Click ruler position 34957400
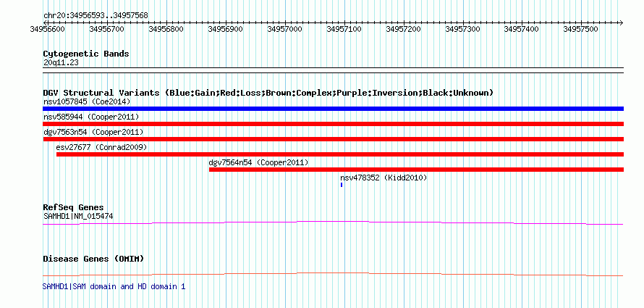This screenshot has height=308, width=644. pos(522,29)
